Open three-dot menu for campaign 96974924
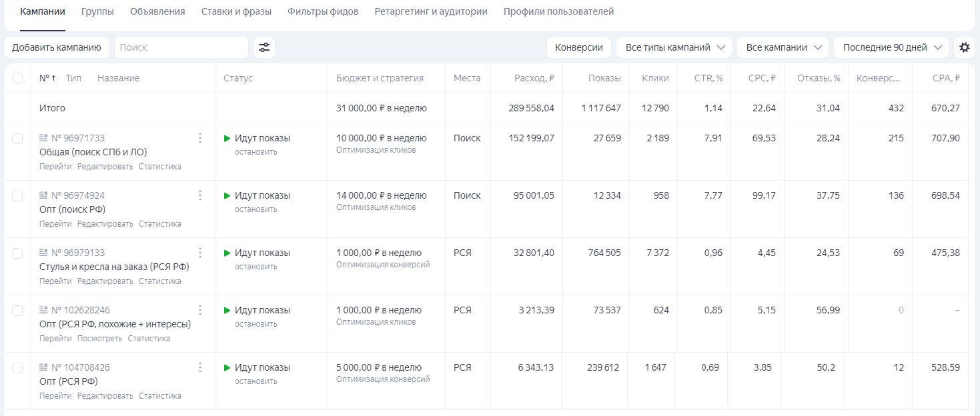 [x=200, y=195]
